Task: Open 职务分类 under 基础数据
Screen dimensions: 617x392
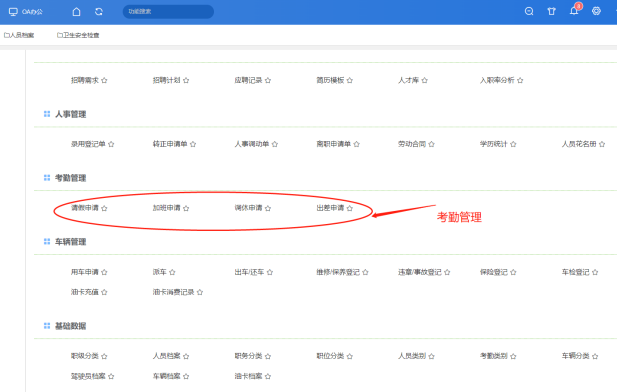Action: coord(248,356)
